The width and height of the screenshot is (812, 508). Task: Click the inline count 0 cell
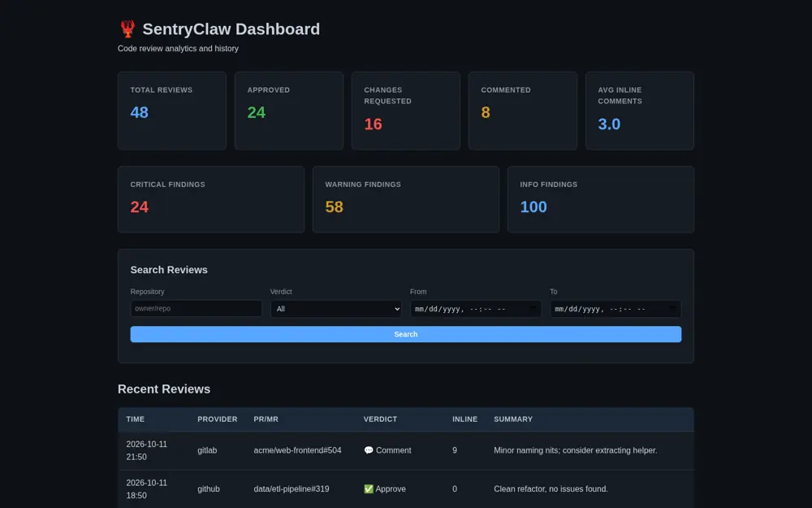click(455, 488)
